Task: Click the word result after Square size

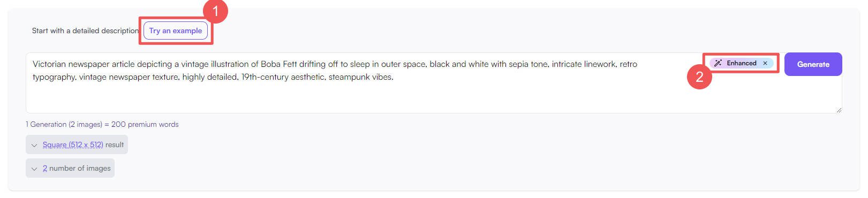Action: tap(115, 144)
